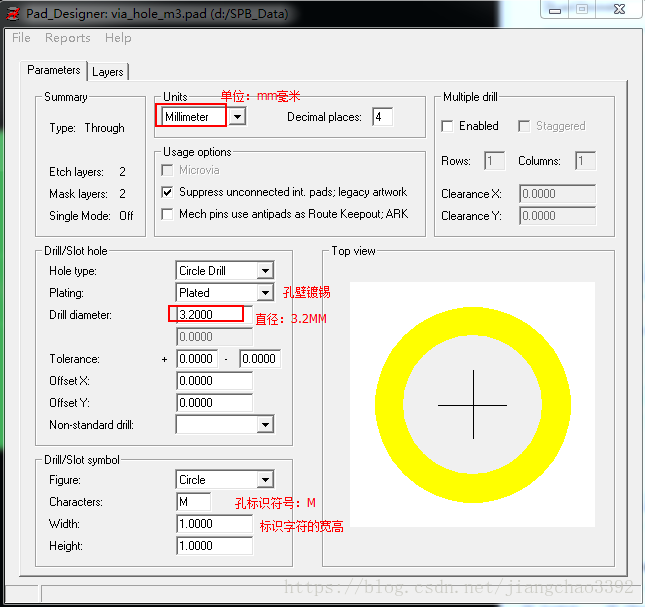The height and width of the screenshot is (607, 645).
Task: Expand the Plating dropdown
Action: click(x=266, y=293)
